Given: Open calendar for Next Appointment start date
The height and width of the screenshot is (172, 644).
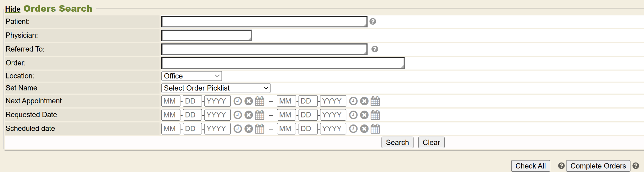Looking at the screenshot, I should pos(259,101).
